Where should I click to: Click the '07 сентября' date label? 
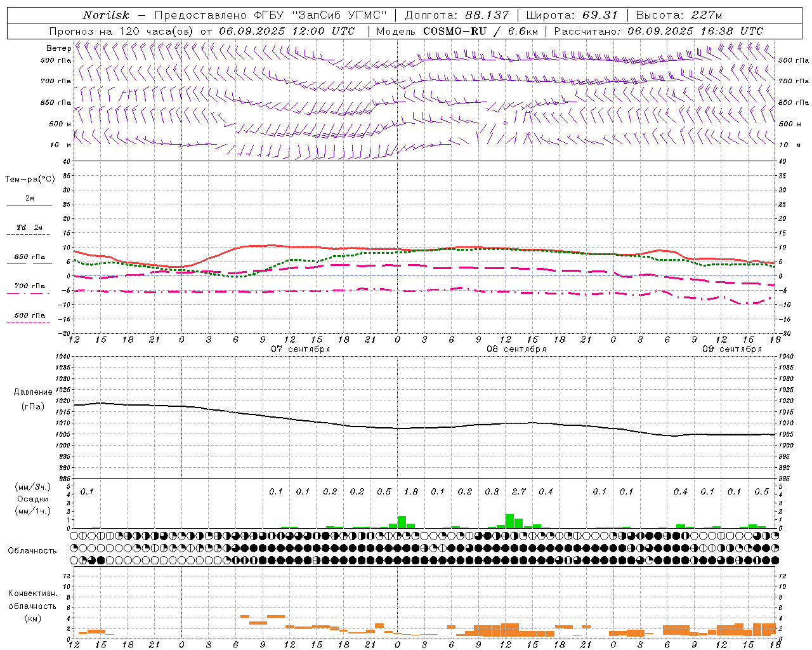coord(301,349)
